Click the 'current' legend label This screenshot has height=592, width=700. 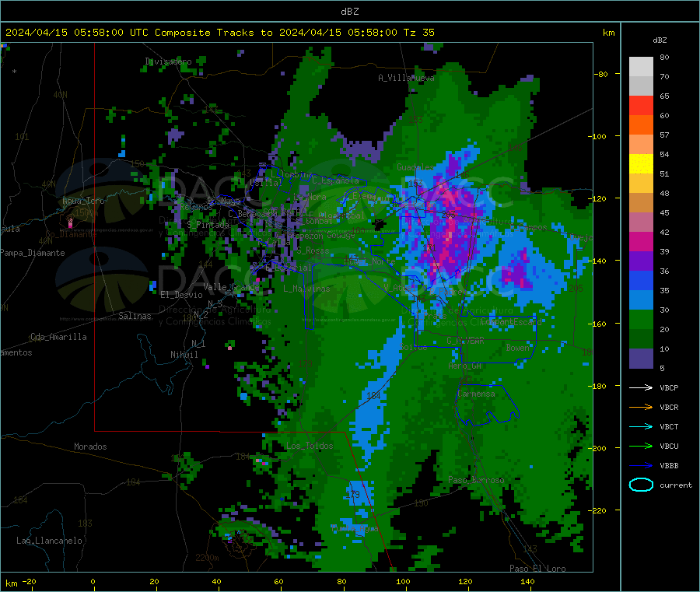(x=676, y=485)
